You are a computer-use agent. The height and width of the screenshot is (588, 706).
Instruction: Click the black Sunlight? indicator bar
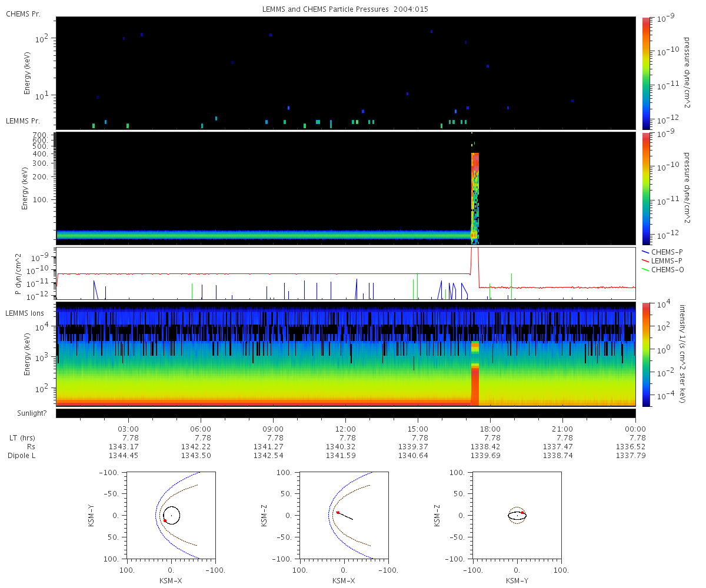pyautogui.click(x=345, y=413)
